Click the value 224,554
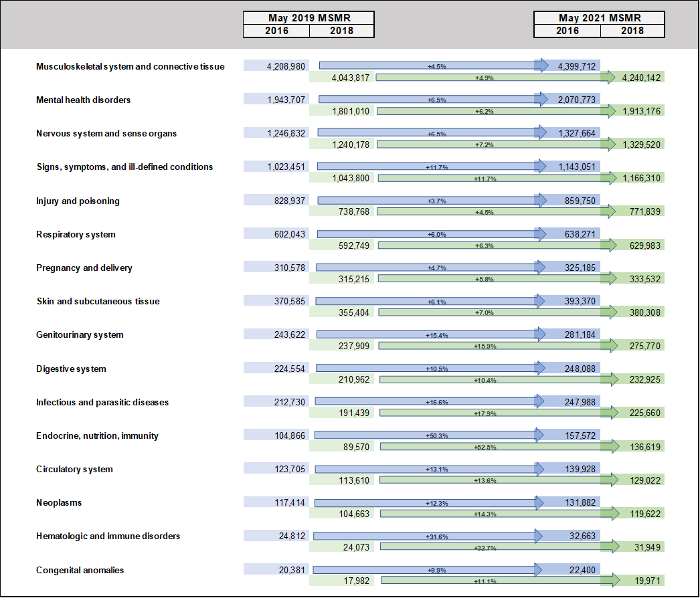Screen dimensions: 700x598 (290, 369)
